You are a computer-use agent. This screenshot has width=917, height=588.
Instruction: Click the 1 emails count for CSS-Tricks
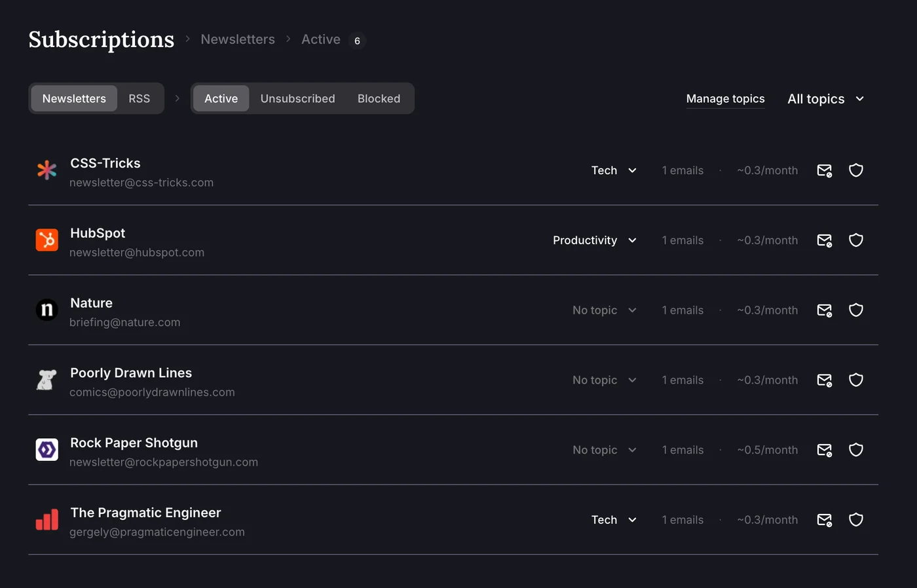pos(683,170)
